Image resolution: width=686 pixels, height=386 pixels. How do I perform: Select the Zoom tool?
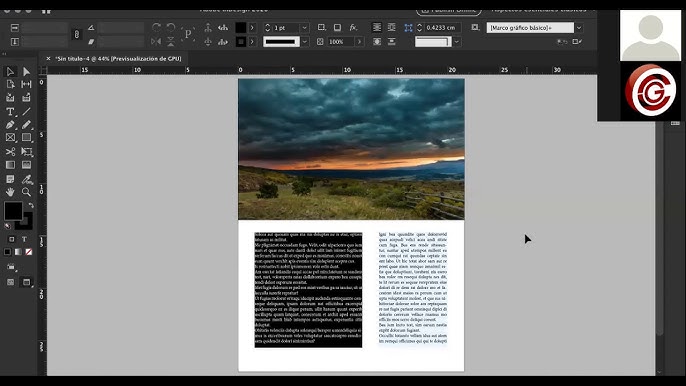(26, 192)
